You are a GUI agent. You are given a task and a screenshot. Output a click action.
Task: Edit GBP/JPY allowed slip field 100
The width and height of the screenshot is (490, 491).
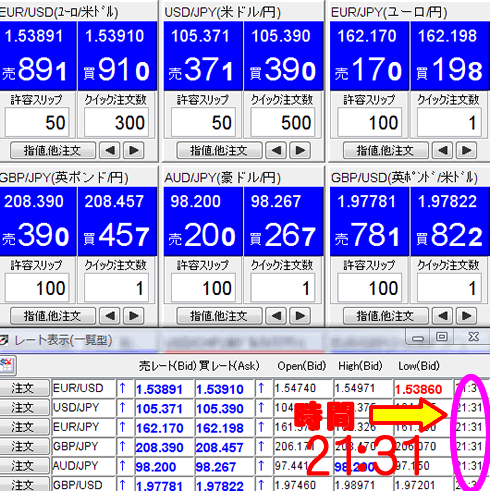pyautogui.click(x=37, y=287)
